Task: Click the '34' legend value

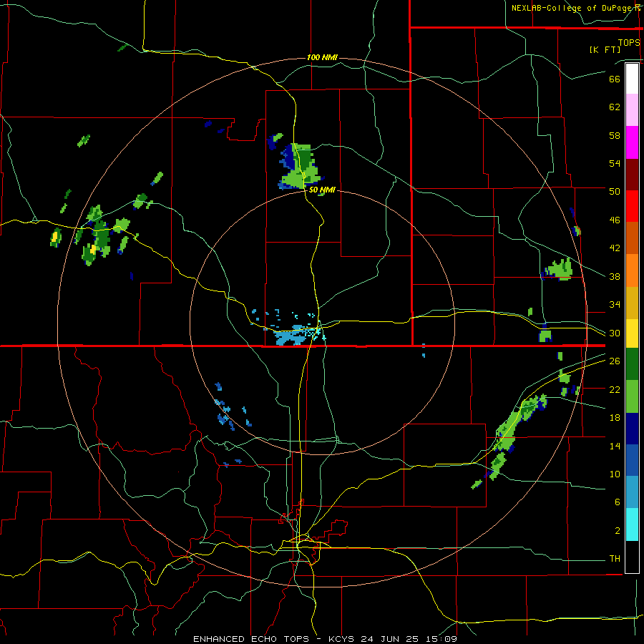Action: coord(615,305)
